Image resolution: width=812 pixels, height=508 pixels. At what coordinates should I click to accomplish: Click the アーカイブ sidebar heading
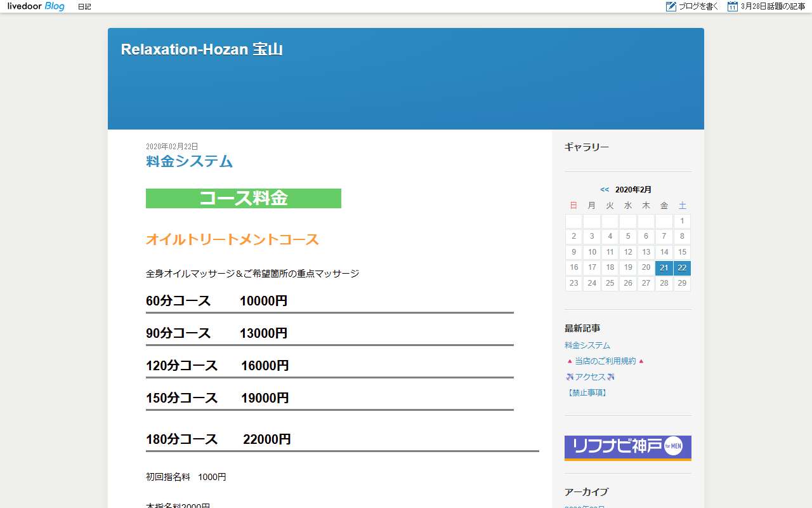point(586,492)
